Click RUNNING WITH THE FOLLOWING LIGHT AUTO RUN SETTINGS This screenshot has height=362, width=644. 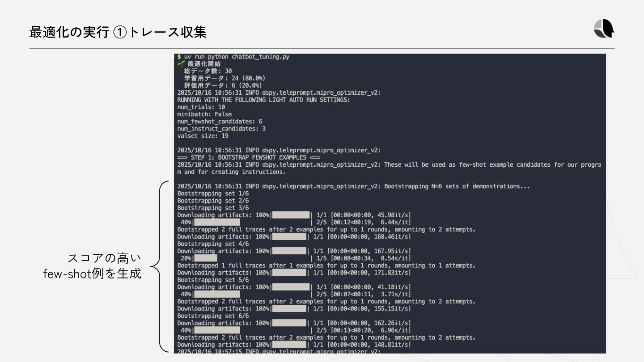pyautogui.click(x=264, y=100)
